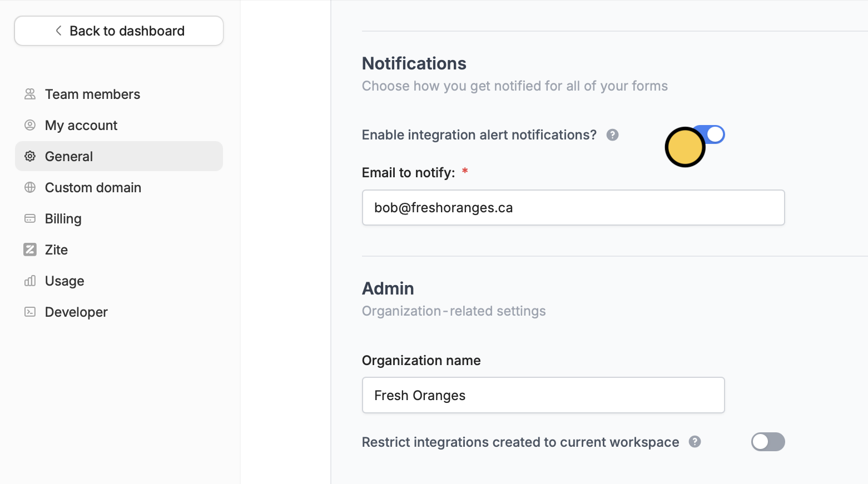Click the Usage bar chart icon
This screenshot has width=868, height=484.
[30, 281]
